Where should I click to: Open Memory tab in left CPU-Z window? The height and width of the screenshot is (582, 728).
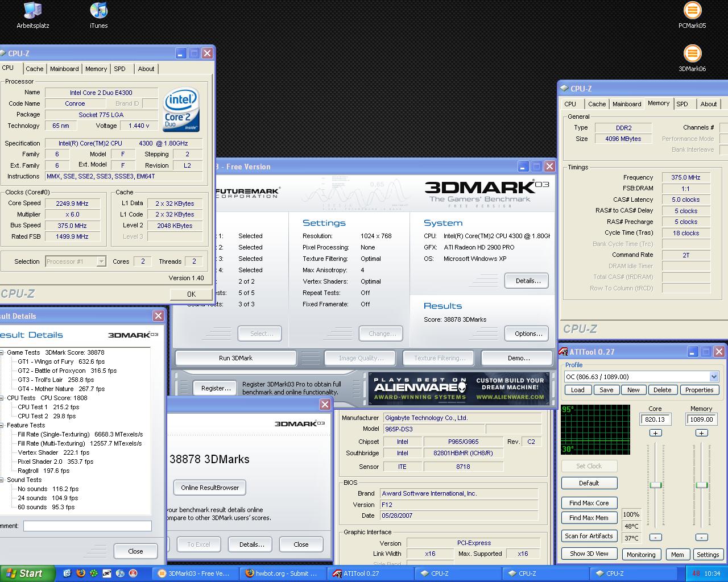96,69
